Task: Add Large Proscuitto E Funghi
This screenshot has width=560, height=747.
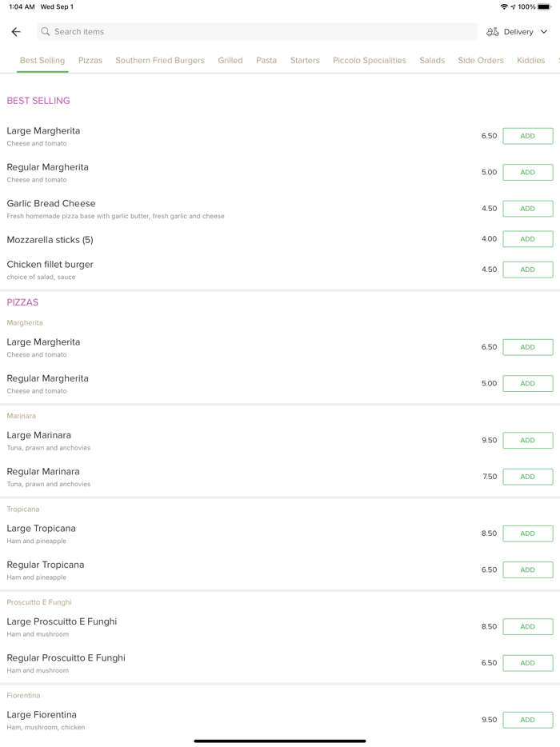Action: pyautogui.click(x=527, y=627)
